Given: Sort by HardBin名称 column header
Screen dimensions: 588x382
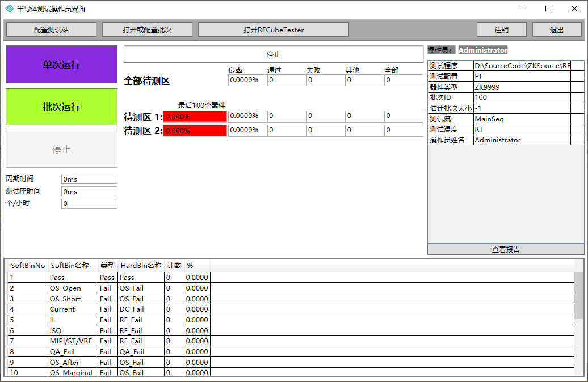Looking at the screenshot, I should [x=141, y=266].
